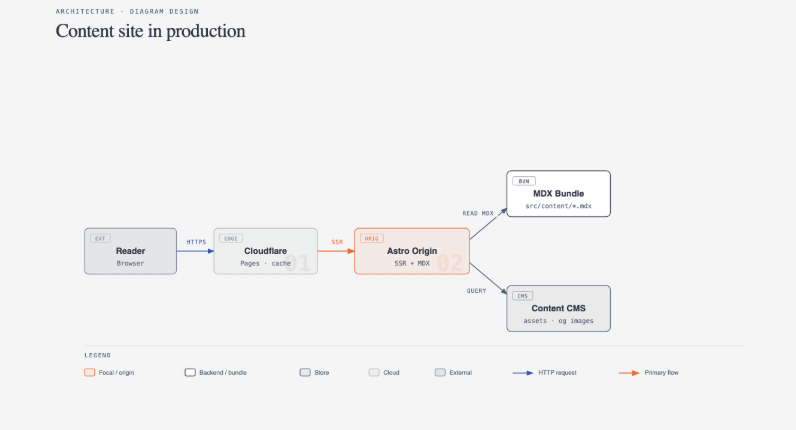Click the orange arrow from Cloudflare to Astro Origin

336,251
